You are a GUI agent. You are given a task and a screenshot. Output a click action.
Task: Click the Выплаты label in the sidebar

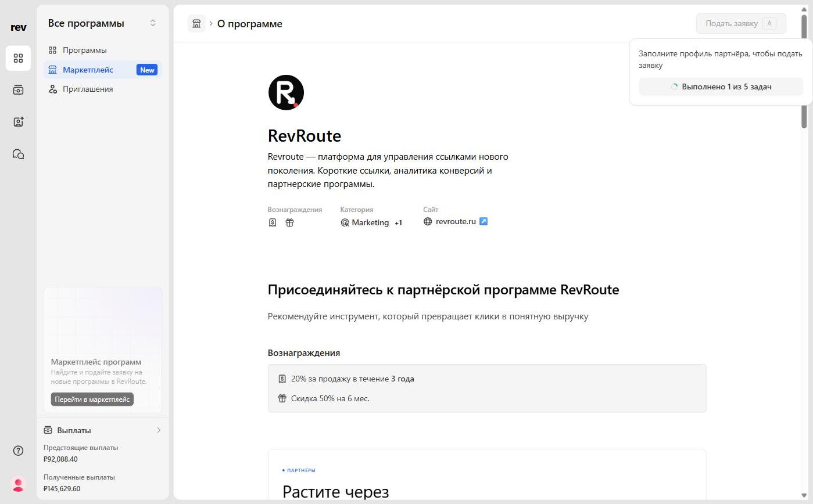point(74,430)
